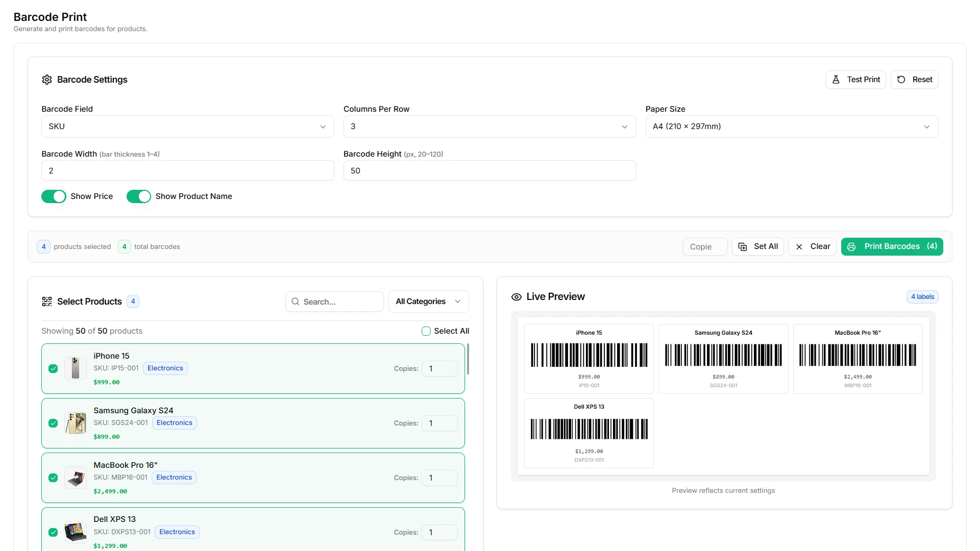This screenshot has width=980, height=551.
Task: Click the MacBook Pro 16" Electronics tag
Action: pyautogui.click(x=174, y=478)
